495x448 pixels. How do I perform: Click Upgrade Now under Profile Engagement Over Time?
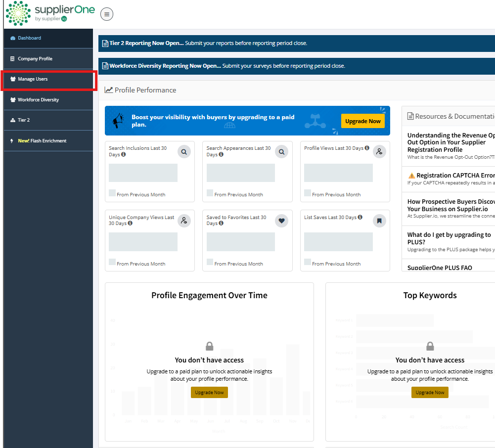[x=209, y=392]
